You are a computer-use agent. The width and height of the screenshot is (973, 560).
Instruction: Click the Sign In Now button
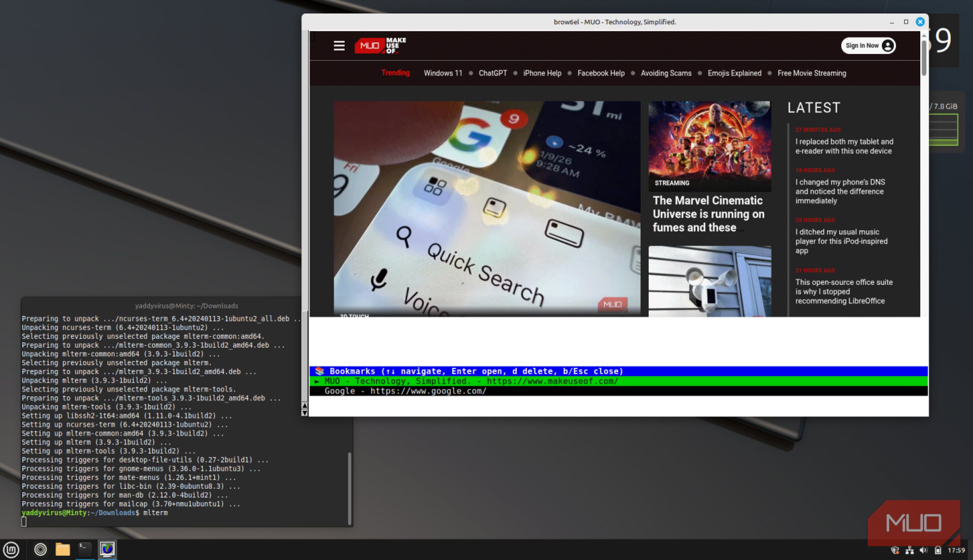pos(868,46)
